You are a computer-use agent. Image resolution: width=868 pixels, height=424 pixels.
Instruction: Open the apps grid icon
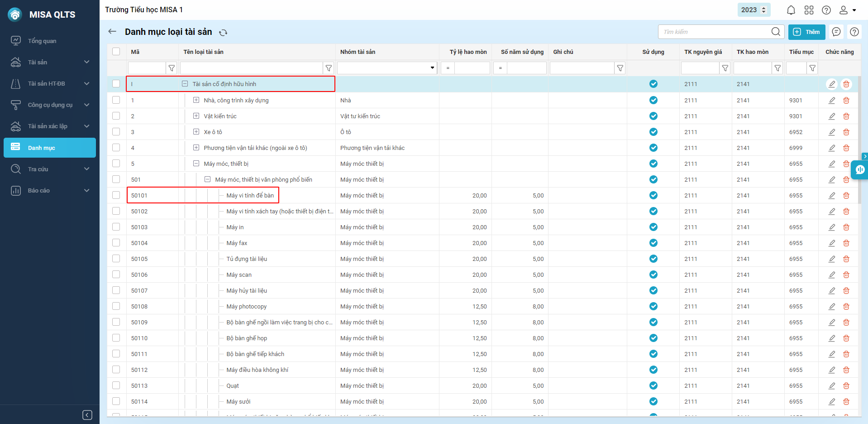(x=809, y=10)
